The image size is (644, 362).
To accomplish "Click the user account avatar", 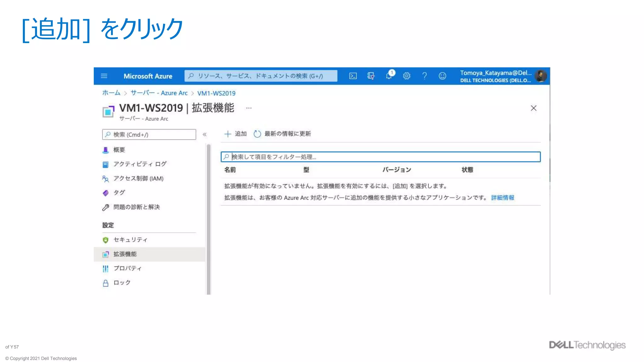I will [541, 76].
